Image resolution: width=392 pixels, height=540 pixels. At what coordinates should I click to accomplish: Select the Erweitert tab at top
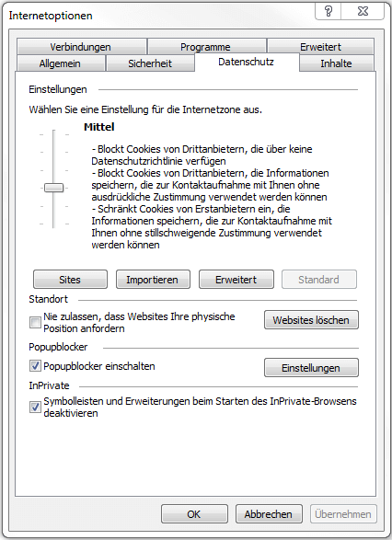click(321, 47)
